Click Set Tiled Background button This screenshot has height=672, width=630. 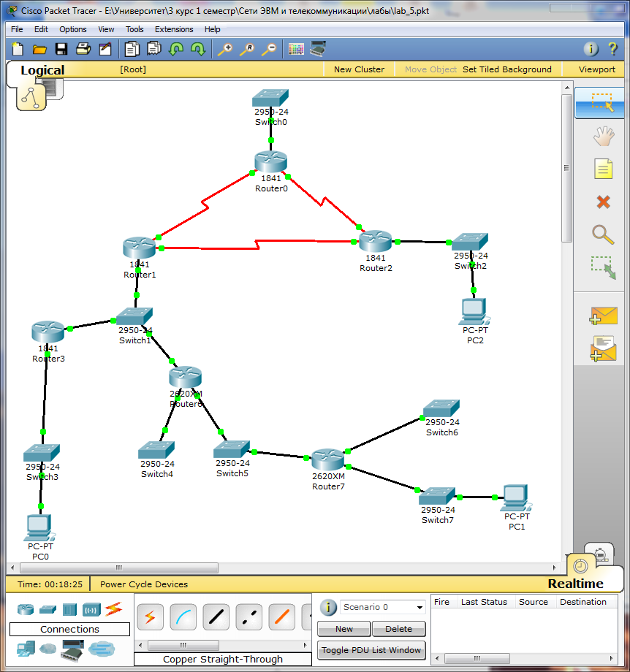point(507,69)
